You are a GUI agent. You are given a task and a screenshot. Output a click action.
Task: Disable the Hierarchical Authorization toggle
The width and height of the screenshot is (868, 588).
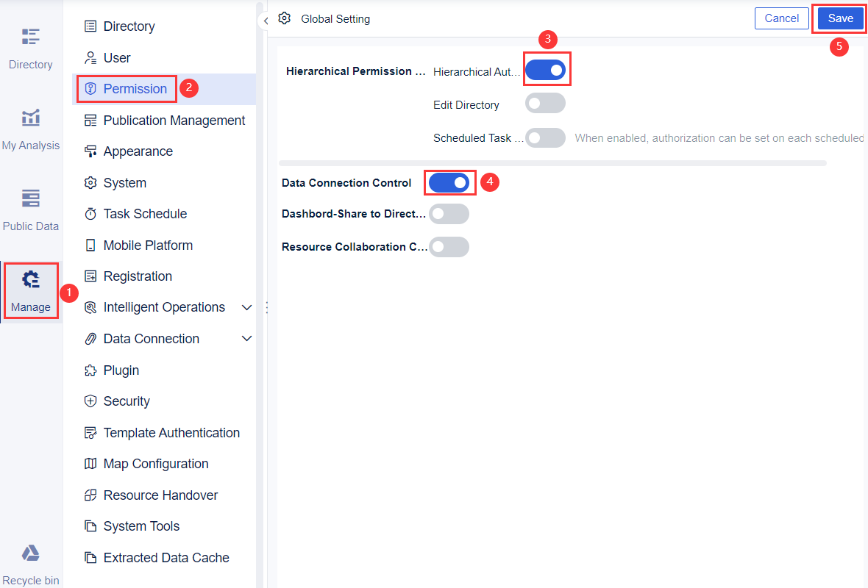click(x=547, y=69)
